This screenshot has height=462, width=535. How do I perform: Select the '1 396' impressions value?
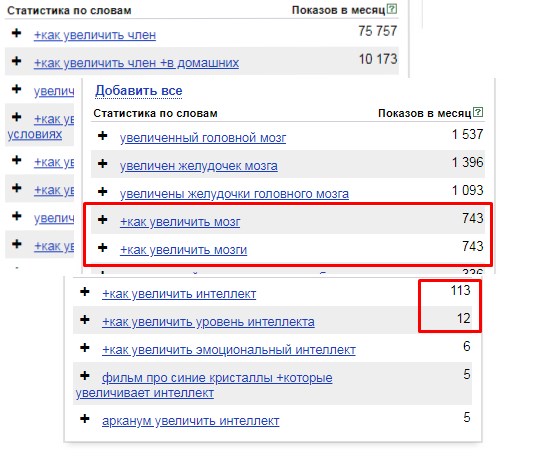[x=467, y=162]
